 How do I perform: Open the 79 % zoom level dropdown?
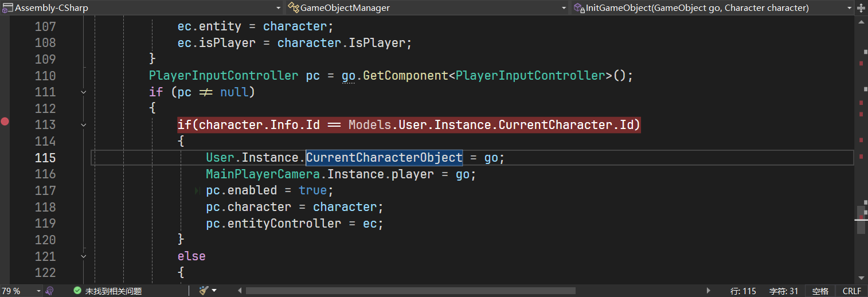(x=38, y=291)
